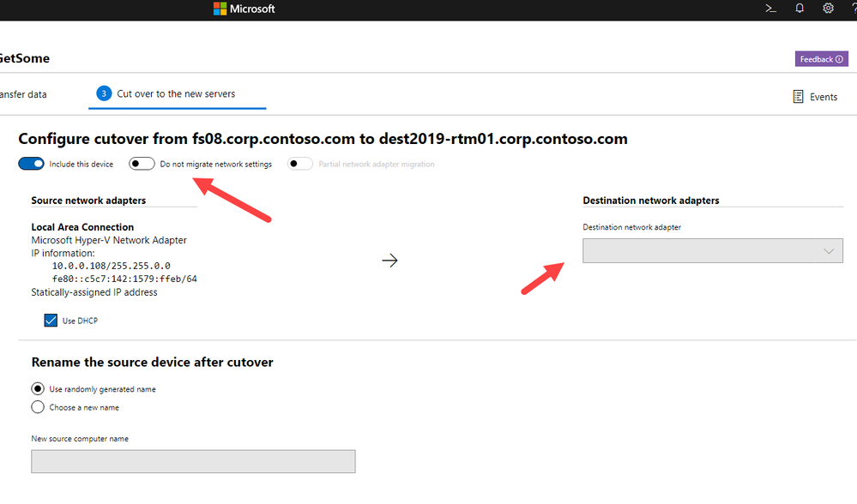
Task: Uncheck the Use DHCP checkbox
Action: 51,321
